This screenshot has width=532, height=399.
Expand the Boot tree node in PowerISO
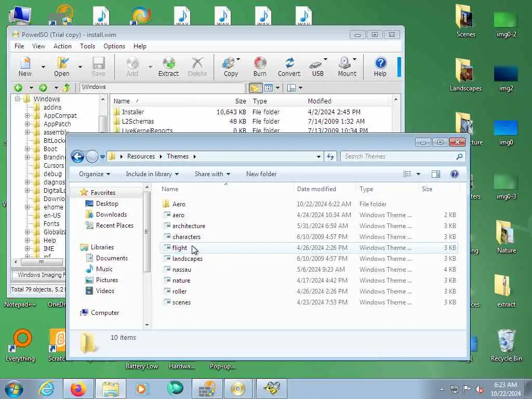pos(27,149)
